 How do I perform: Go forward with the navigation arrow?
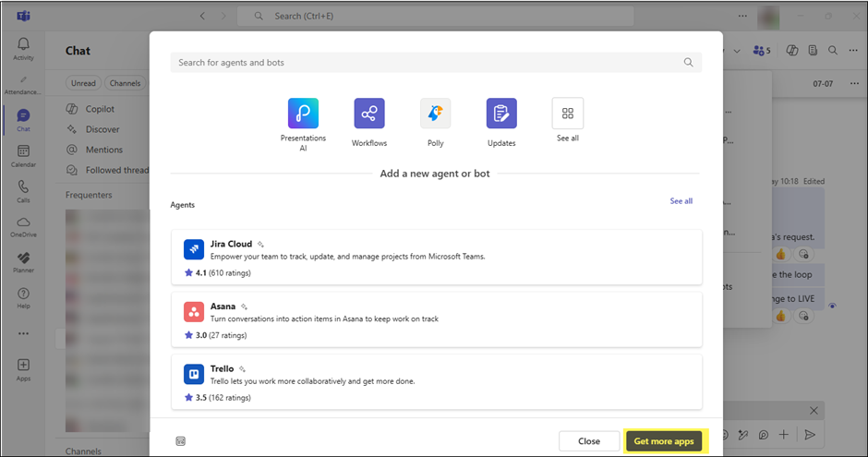pos(223,16)
